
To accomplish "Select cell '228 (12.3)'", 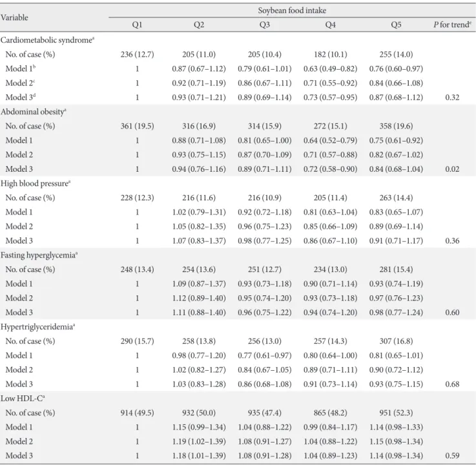I will coord(137,198).
